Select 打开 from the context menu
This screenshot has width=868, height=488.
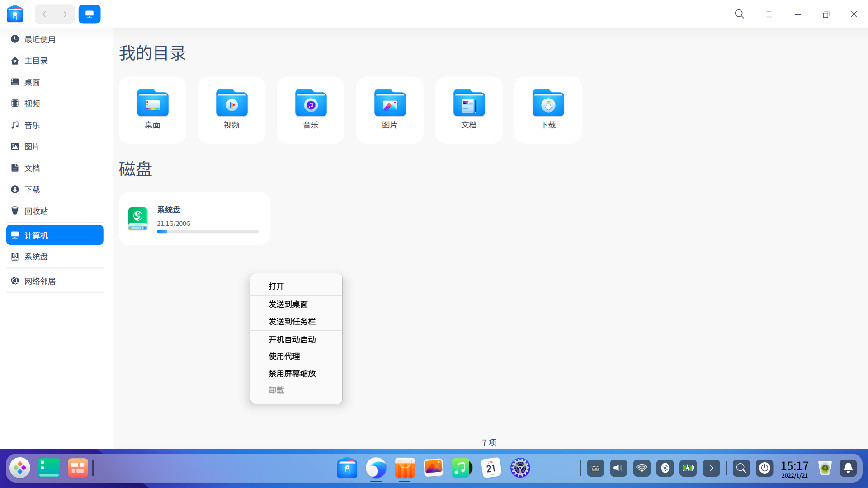[276, 286]
